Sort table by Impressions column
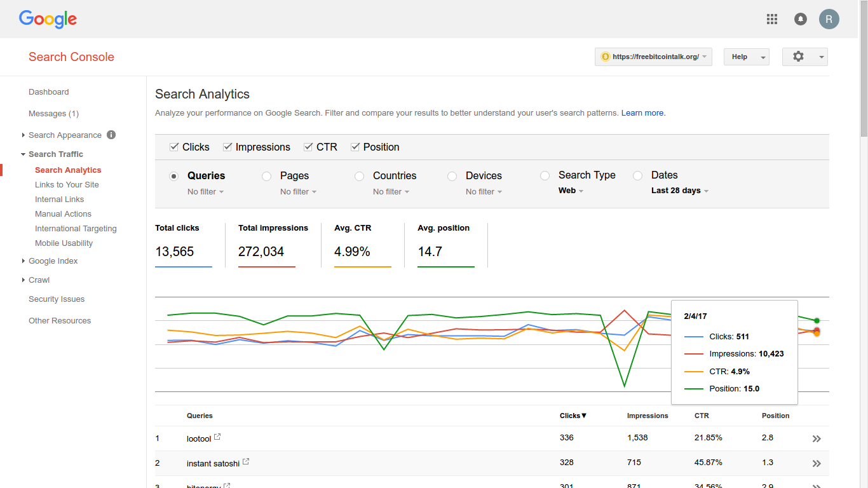 pyautogui.click(x=648, y=416)
